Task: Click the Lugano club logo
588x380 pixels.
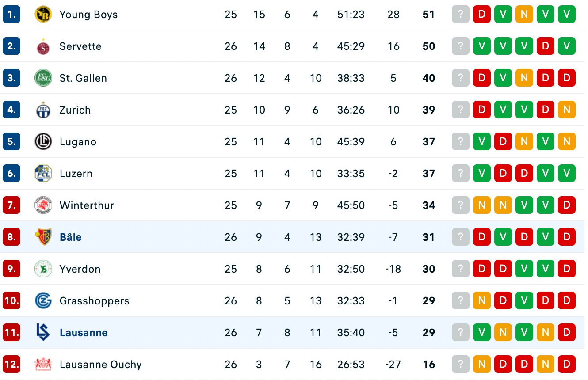Action: [43, 141]
